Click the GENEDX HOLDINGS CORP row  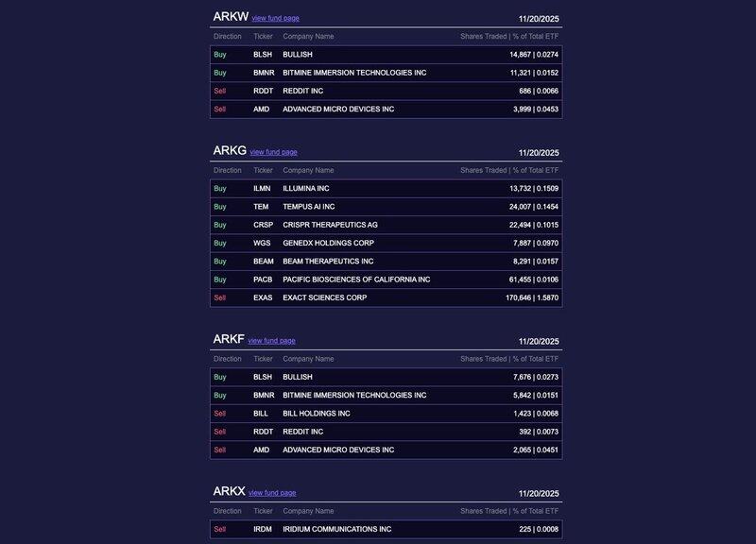(x=386, y=243)
